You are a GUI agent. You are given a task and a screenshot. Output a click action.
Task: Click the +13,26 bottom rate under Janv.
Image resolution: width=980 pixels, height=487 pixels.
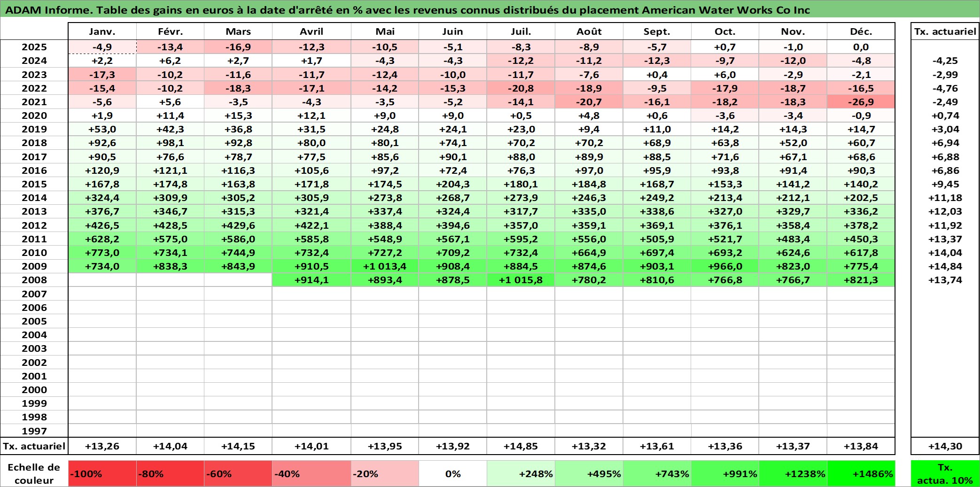102,446
